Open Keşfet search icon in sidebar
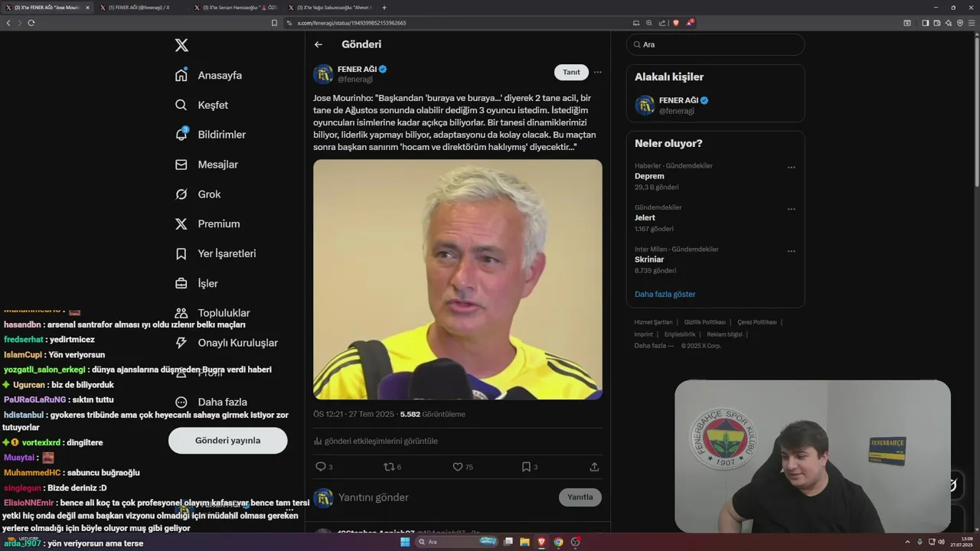Image resolution: width=980 pixels, height=551 pixels. click(x=181, y=105)
